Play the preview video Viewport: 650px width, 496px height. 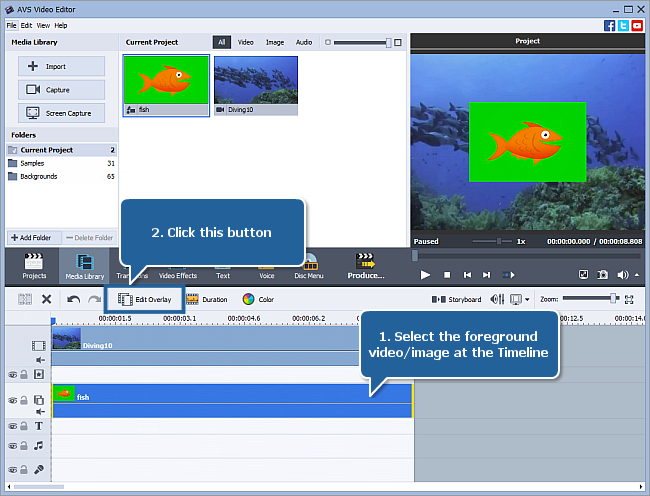pos(425,275)
